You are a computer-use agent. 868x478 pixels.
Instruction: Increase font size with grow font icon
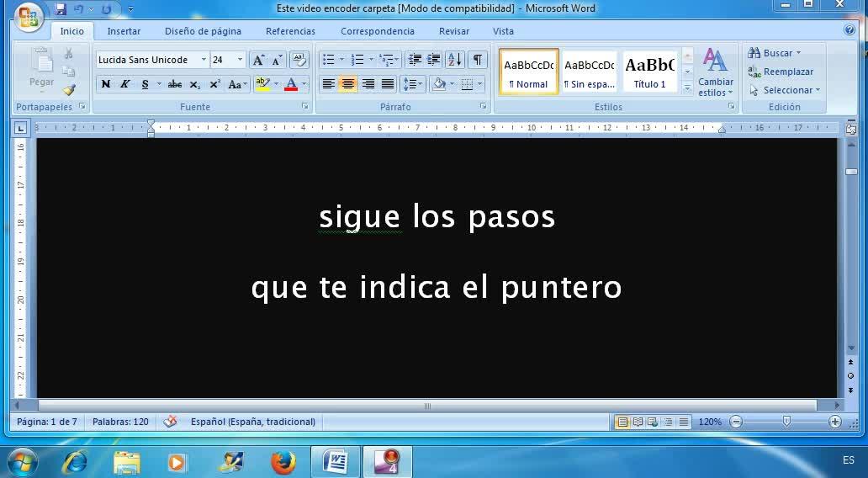click(x=258, y=60)
